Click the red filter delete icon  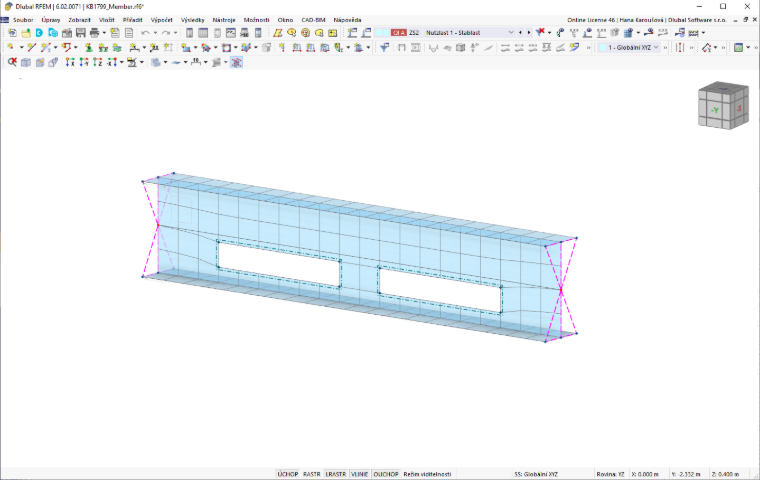[x=540, y=32]
